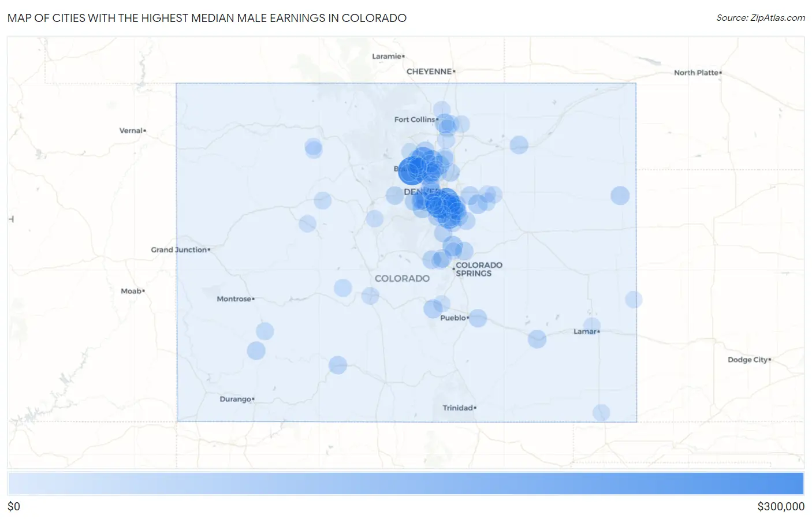Click the Lamar city label

coord(586,332)
